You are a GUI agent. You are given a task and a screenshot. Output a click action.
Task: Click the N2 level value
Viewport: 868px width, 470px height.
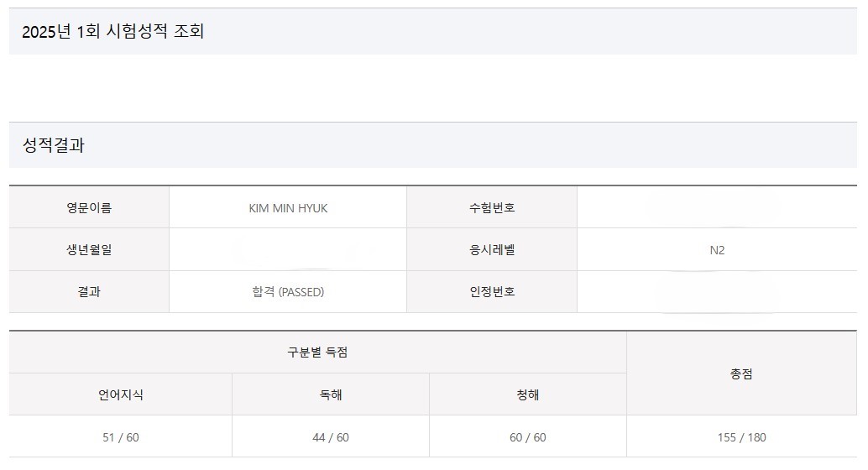[x=716, y=250]
